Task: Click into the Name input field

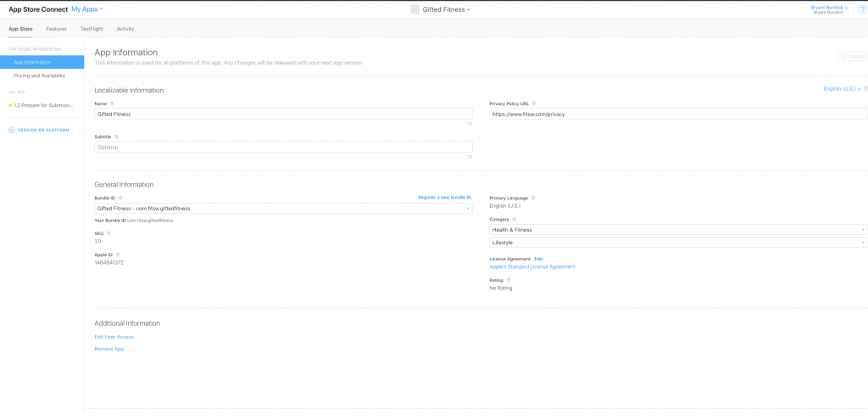Action: 283,114
